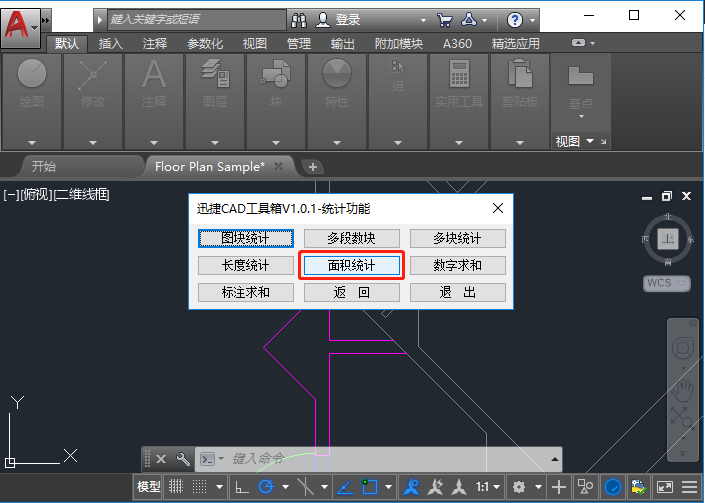Screen dimensions: 705x503
Task: Switch to the 输出 ribbon tab
Action: click(x=343, y=44)
